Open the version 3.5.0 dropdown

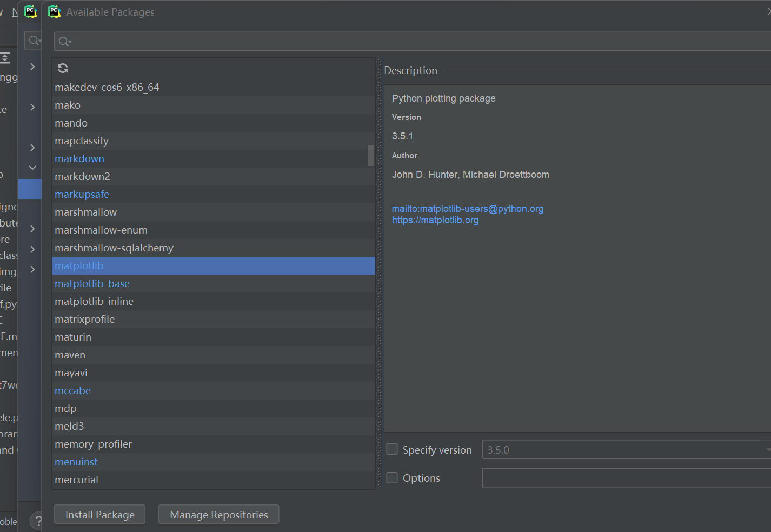pos(626,449)
